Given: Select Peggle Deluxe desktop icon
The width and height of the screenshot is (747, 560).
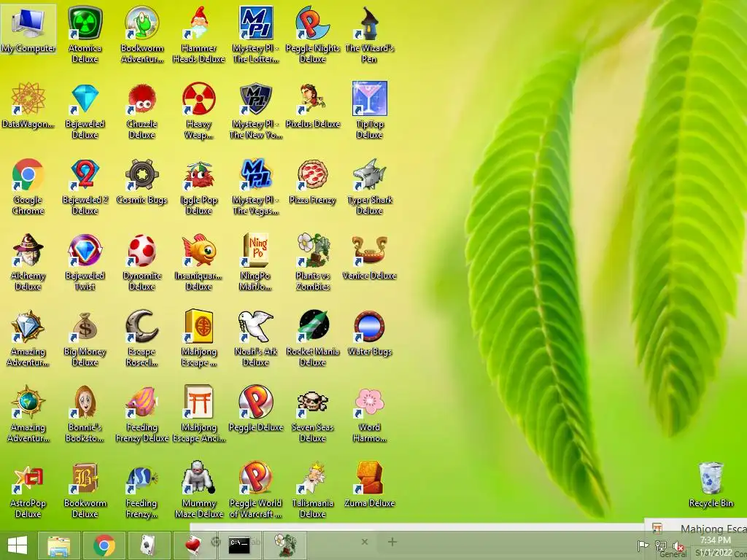Looking at the screenshot, I should [x=256, y=408].
